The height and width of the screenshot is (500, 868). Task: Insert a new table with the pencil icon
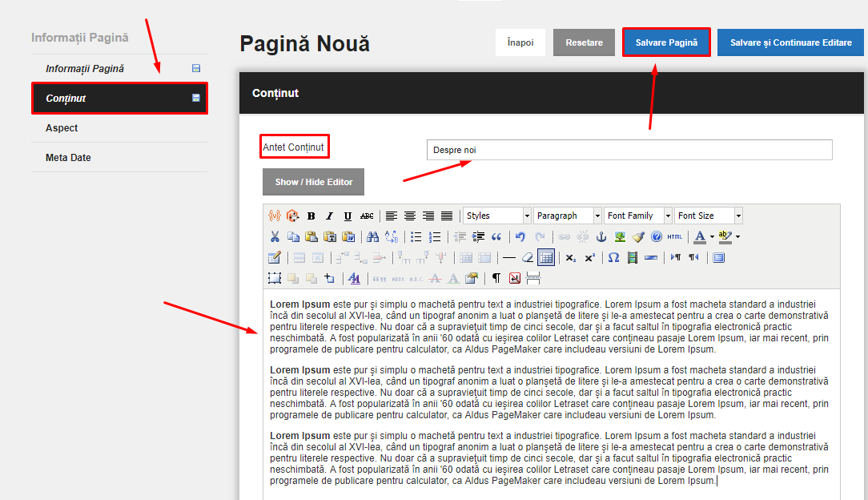tap(275, 258)
